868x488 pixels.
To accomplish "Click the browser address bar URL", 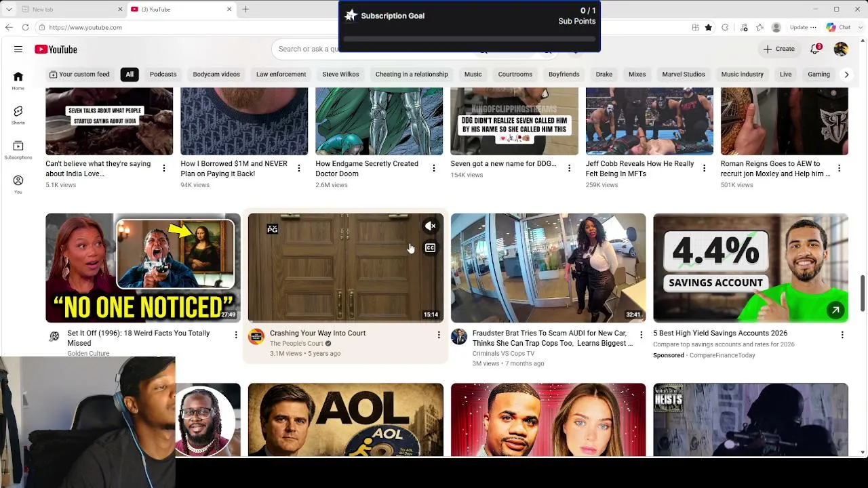I will point(85,27).
